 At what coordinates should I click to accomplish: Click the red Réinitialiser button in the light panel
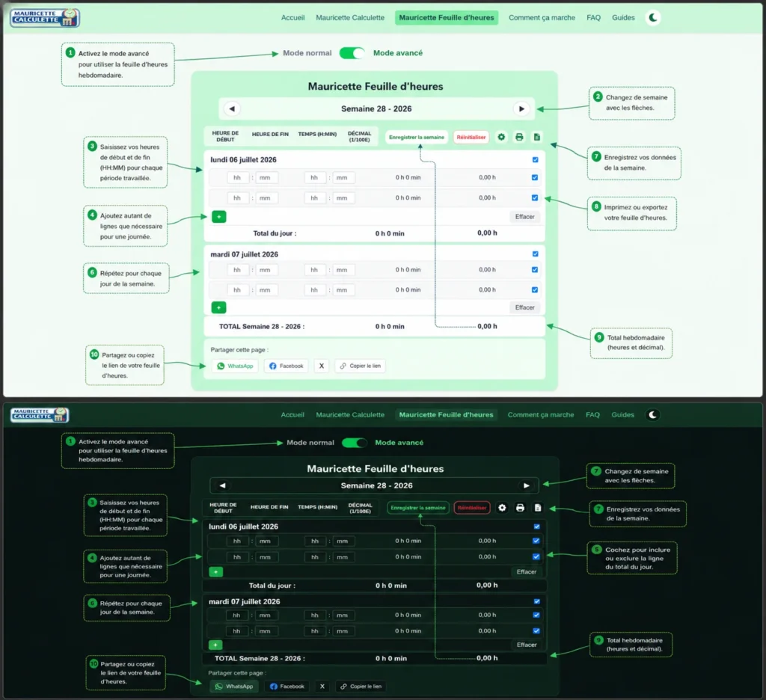click(x=471, y=138)
